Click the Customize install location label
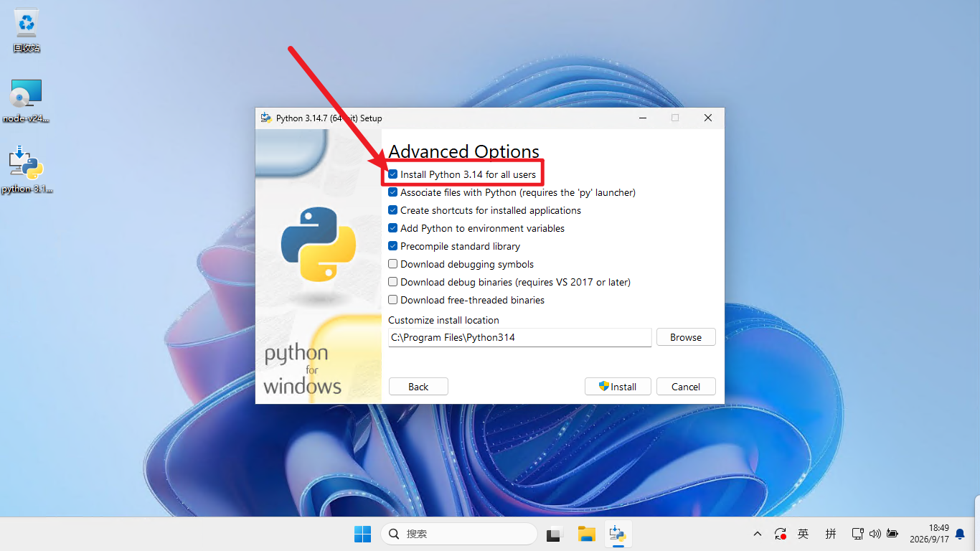This screenshot has width=980, height=551. click(x=443, y=320)
